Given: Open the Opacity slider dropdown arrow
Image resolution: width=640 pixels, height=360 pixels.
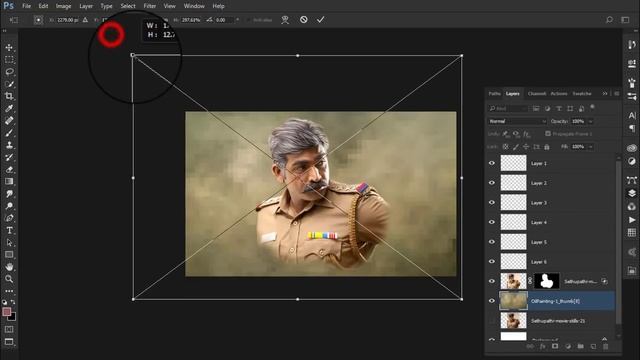Looking at the screenshot, I should [x=590, y=121].
